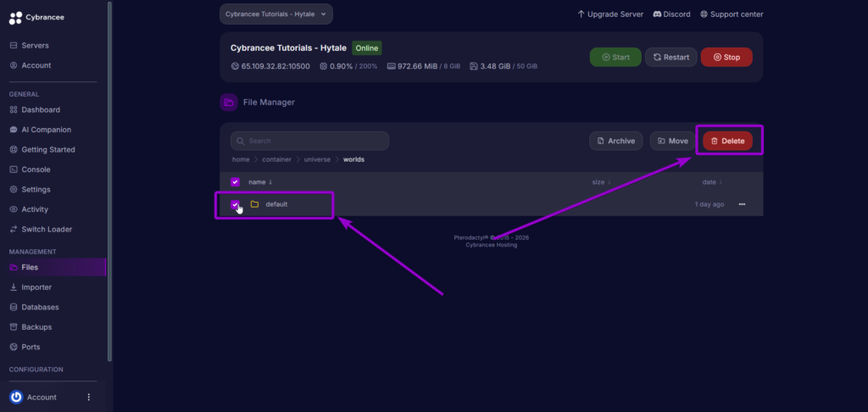Screen dimensions: 868x412
Task: Go to Backups in the Management section
Action: tap(36, 327)
